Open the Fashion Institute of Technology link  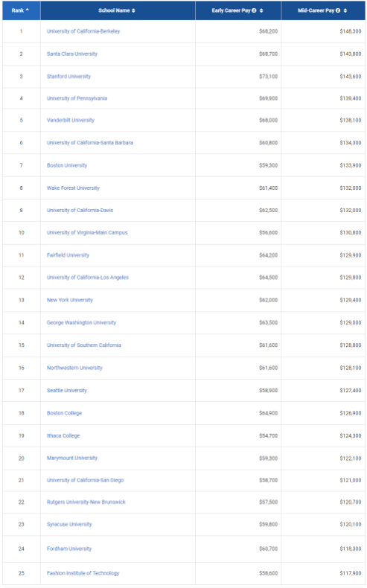[83, 573]
